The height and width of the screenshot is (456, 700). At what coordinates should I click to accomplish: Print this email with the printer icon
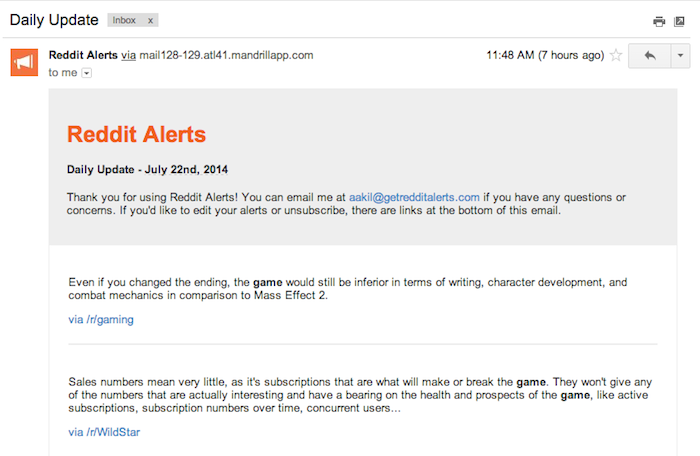click(659, 21)
